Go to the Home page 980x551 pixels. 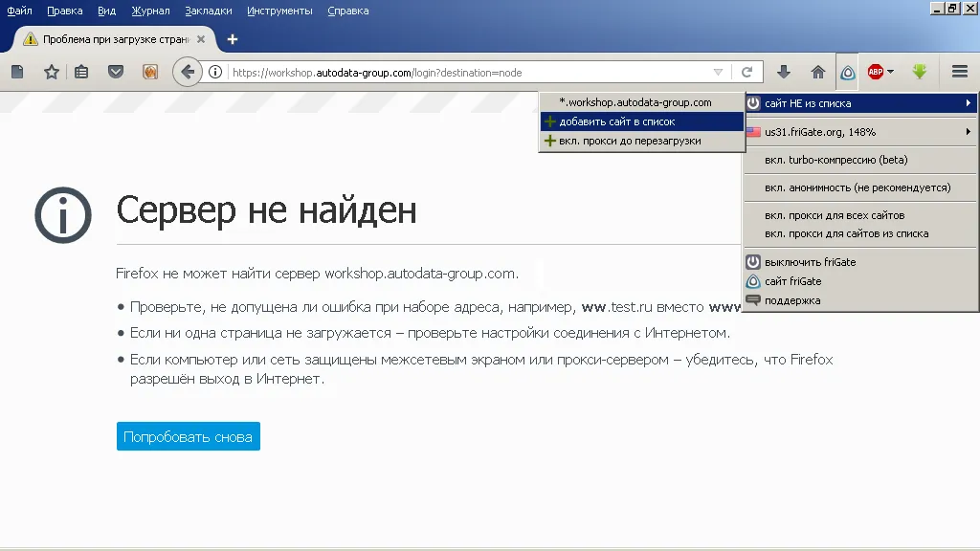tap(818, 72)
